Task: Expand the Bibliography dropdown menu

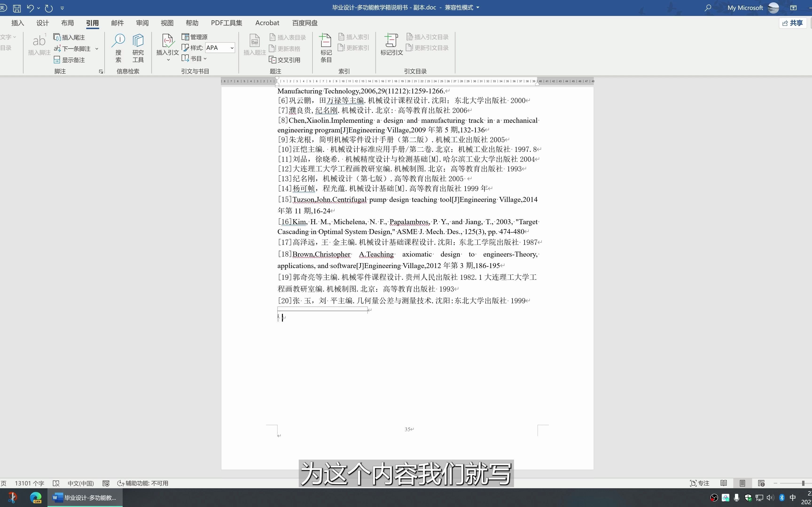Action: click(196, 58)
